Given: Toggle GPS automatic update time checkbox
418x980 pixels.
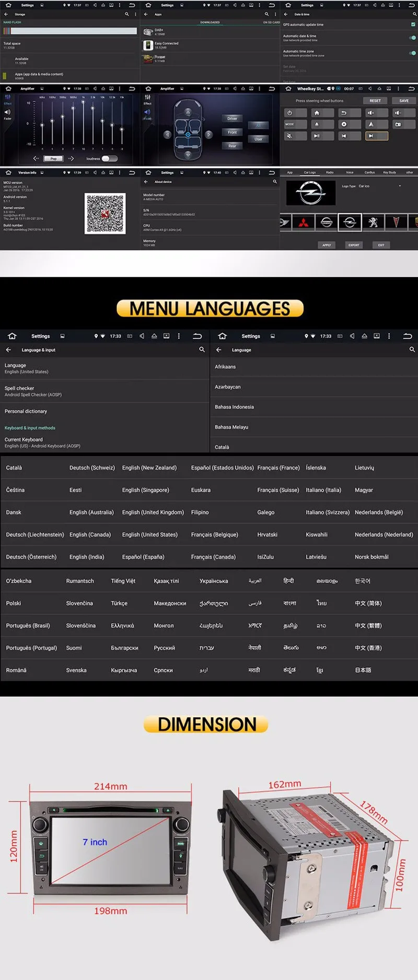Looking at the screenshot, I should 413,25.
